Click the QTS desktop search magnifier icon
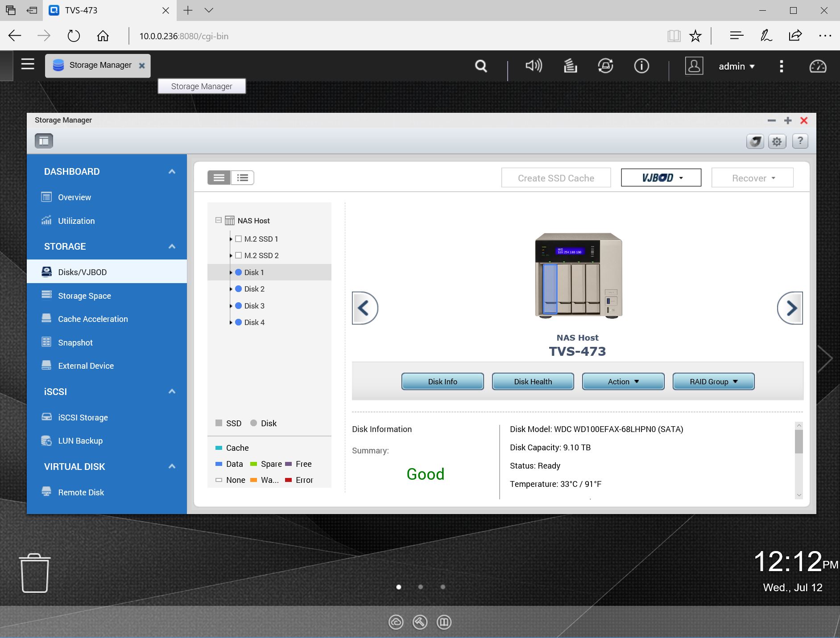840x638 pixels. (481, 66)
